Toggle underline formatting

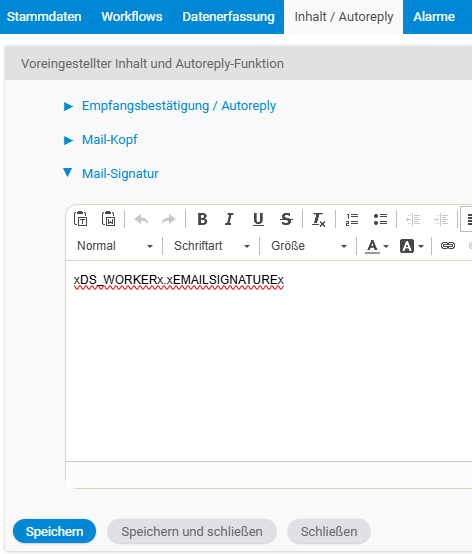pyautogui.click(x=258, y=219)
